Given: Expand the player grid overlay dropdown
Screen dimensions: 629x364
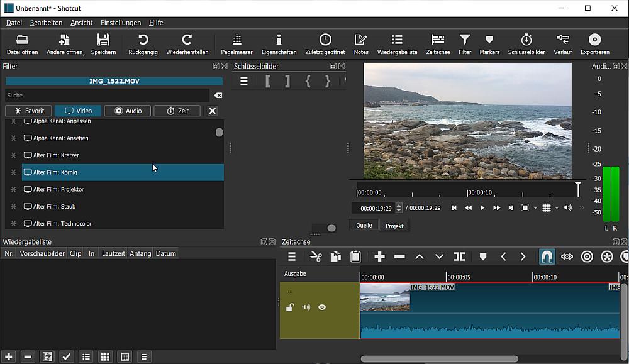Looking at the screenshot, I should click(557, 208).
